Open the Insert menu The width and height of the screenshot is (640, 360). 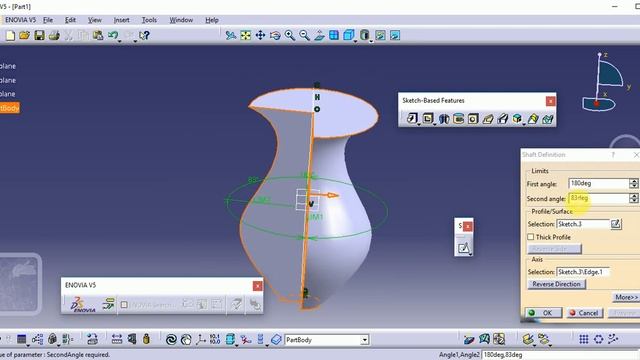(x=121, y=20)
